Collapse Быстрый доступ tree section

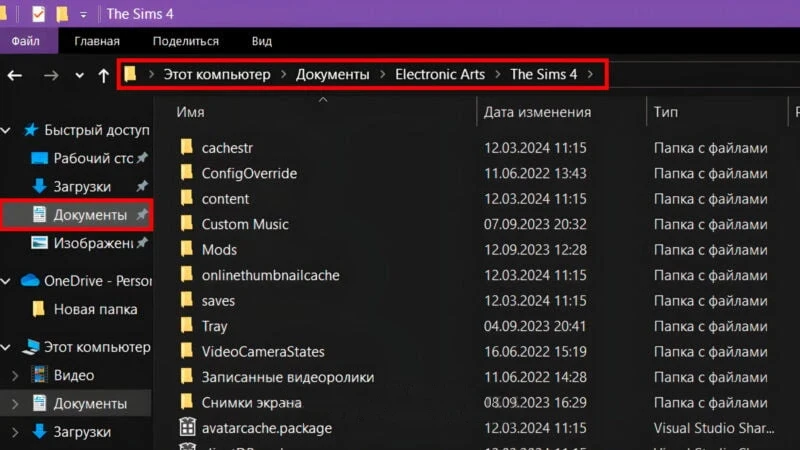pos(6,131)
